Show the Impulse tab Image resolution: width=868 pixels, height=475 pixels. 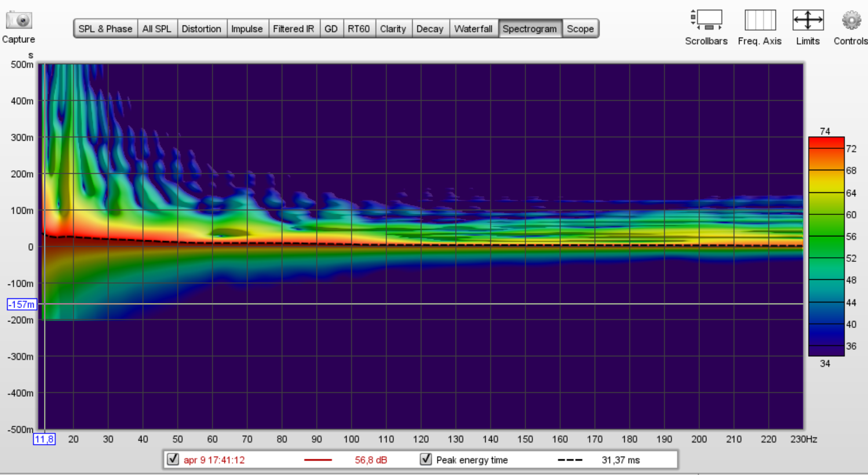pos(247,29)
